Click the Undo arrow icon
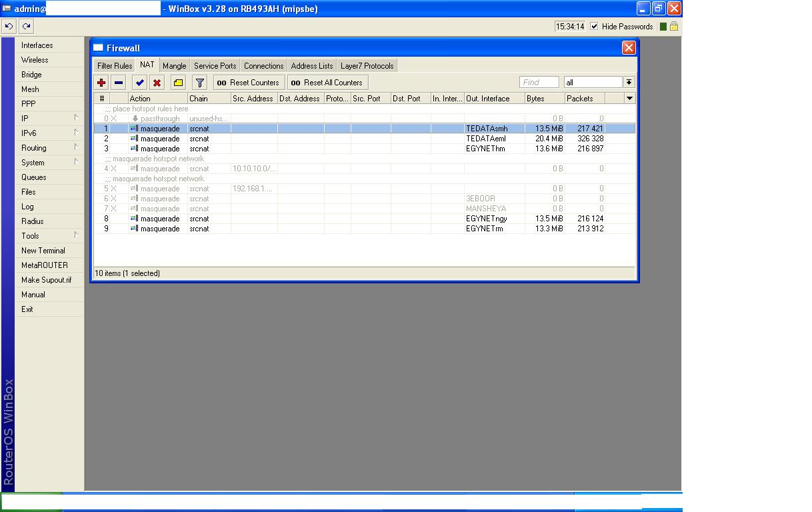Viewport: 812px width, 512px height. pos(9,27)
